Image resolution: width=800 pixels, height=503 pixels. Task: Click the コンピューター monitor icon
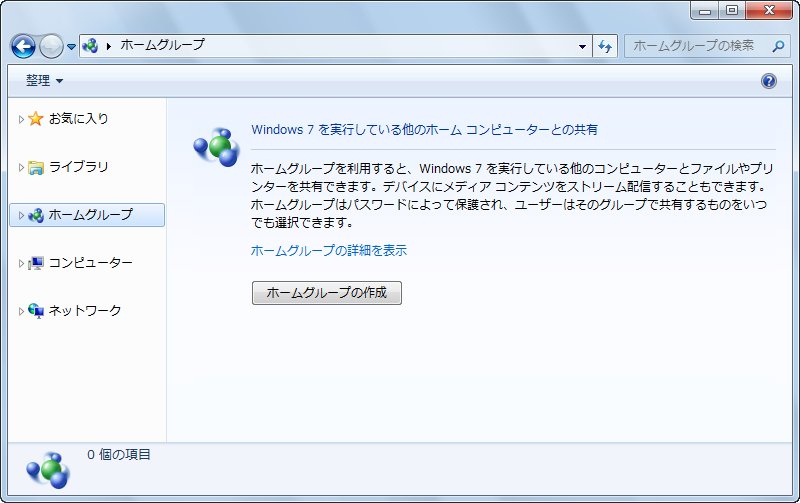(x=36, y=263)
